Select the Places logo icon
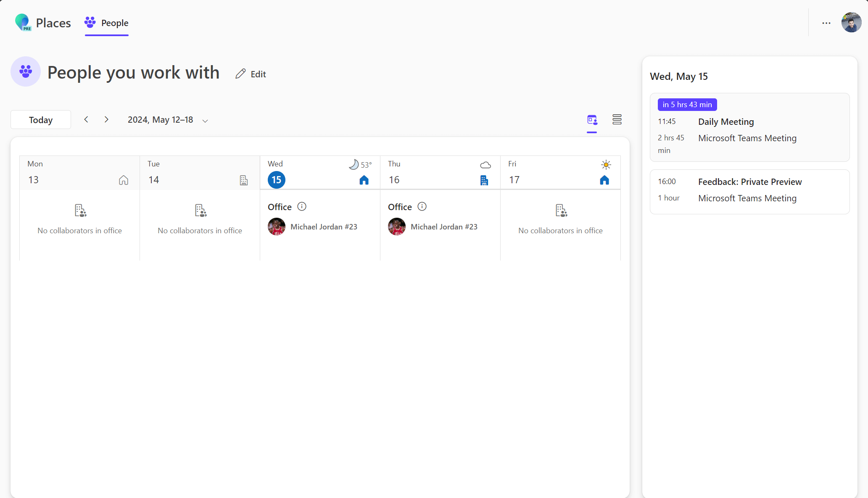868x498 pixels. (x=23, y=22)
